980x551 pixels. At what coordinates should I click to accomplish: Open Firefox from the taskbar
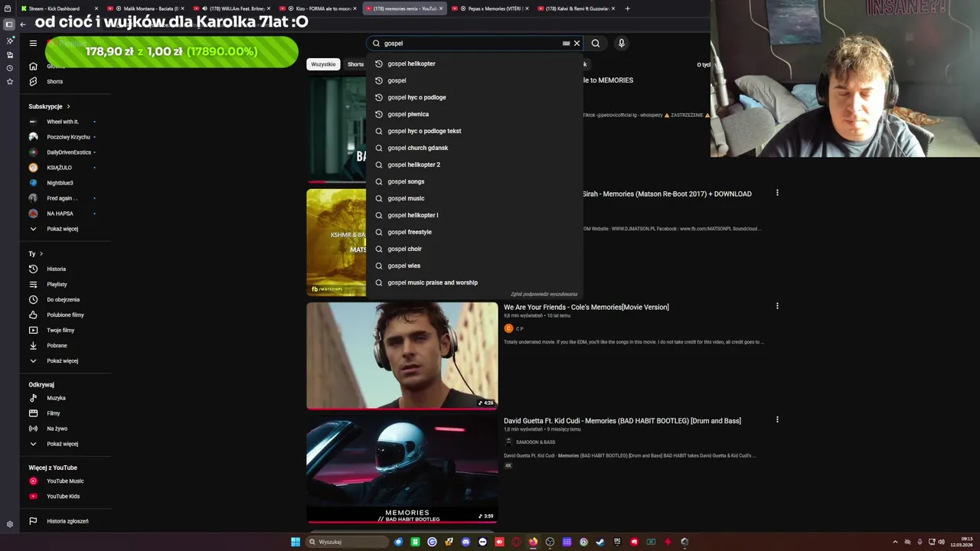click(x=533, y=542)
